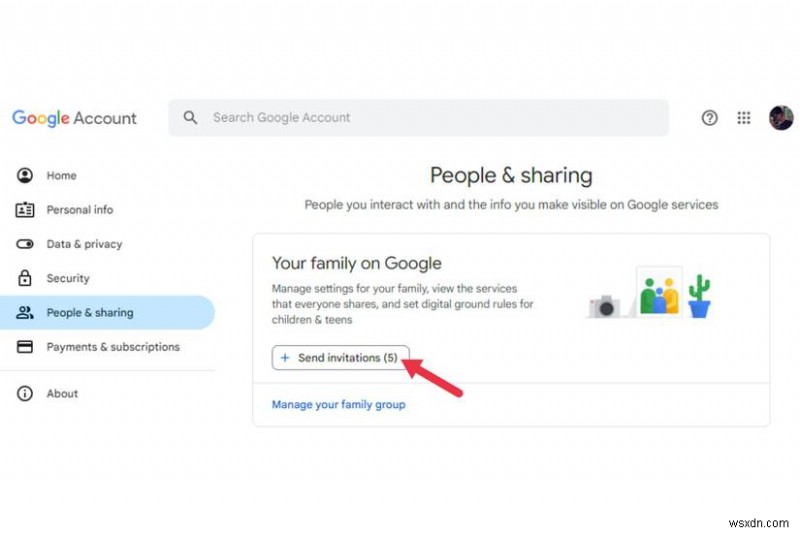Click the Google Account logo
The image size is (800, 533).
click(74, 118)
